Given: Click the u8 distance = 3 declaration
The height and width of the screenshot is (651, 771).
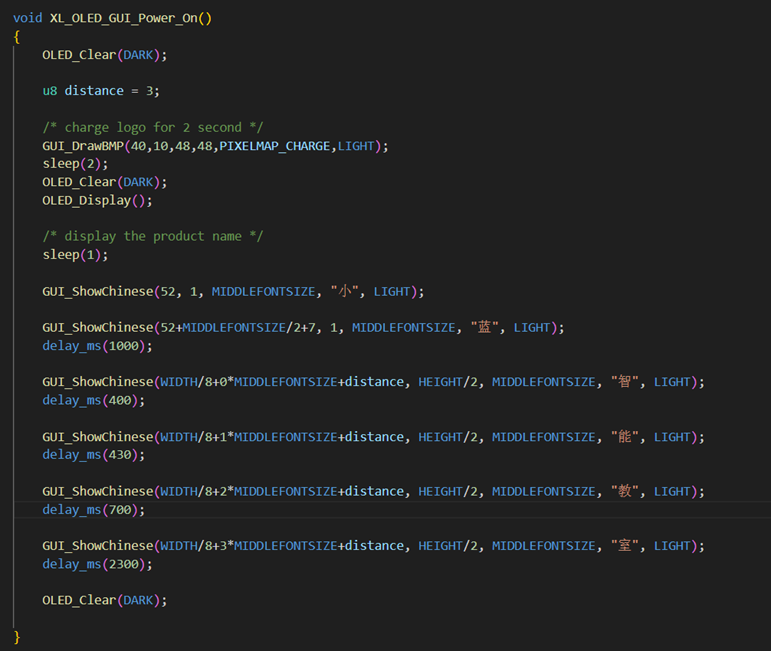Looking at the screenshot, I should pos(101,91).
